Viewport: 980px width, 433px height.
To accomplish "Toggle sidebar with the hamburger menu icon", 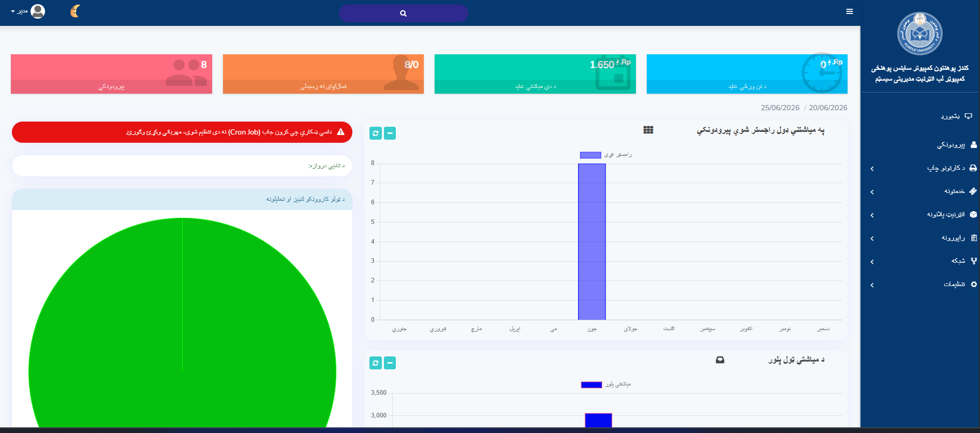I will [850, 11].
